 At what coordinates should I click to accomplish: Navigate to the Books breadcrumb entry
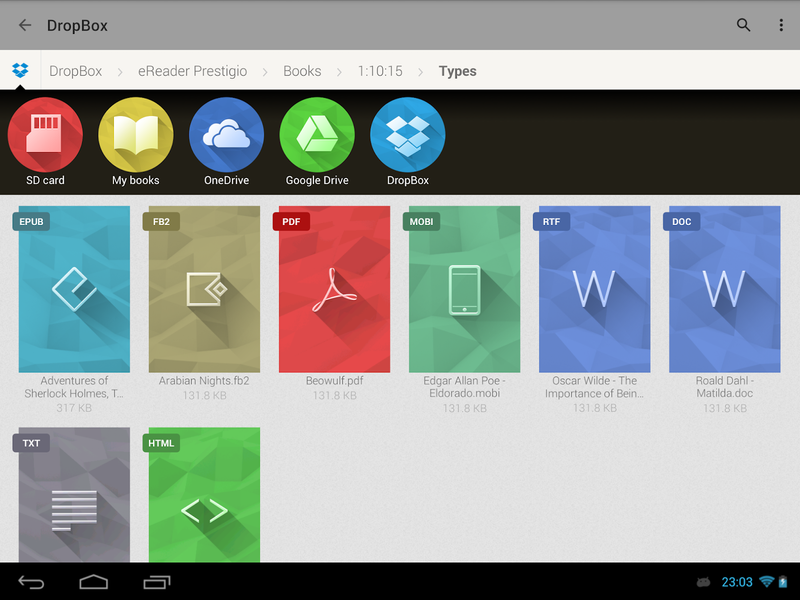302,71
